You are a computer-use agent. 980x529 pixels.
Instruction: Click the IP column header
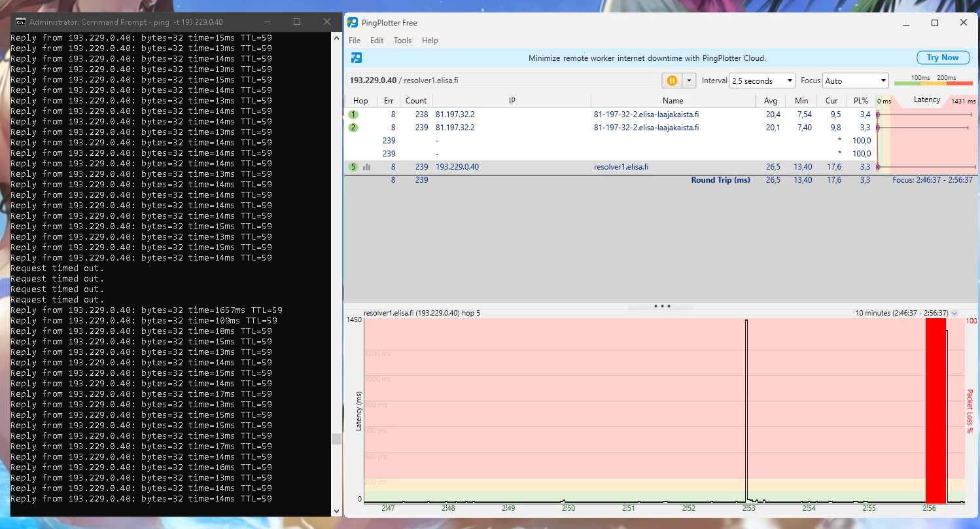512,101
